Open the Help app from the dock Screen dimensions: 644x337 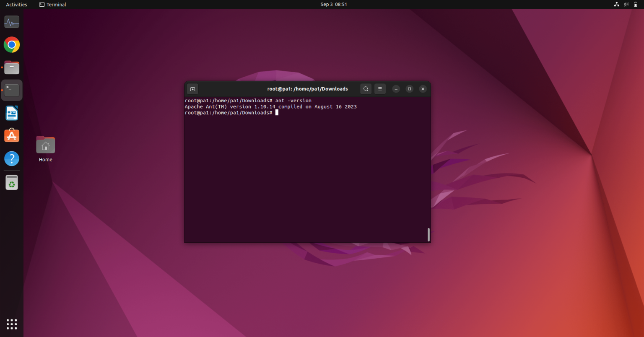pyautogui.click(x=11, y=158)
